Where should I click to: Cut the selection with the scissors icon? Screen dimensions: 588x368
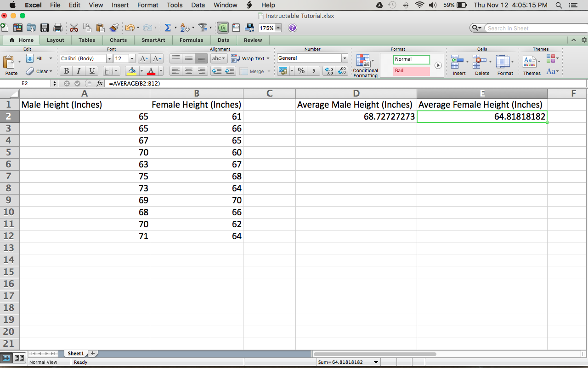click(74, 28)
